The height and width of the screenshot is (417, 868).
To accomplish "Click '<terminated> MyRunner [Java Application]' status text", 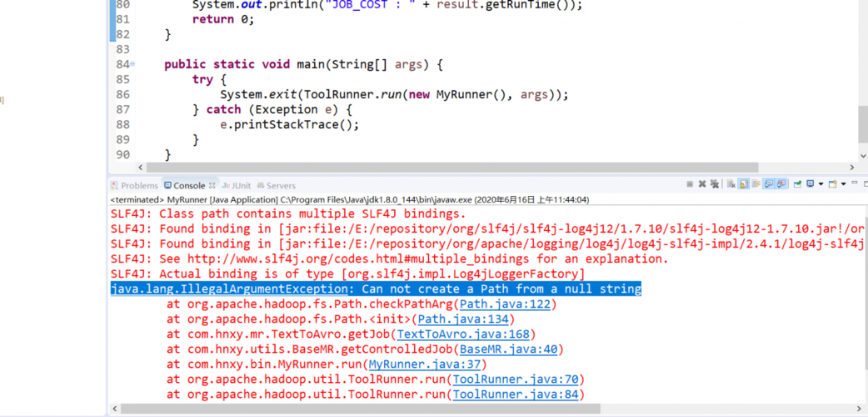I will pyautogui.click(x=194, y=199).
